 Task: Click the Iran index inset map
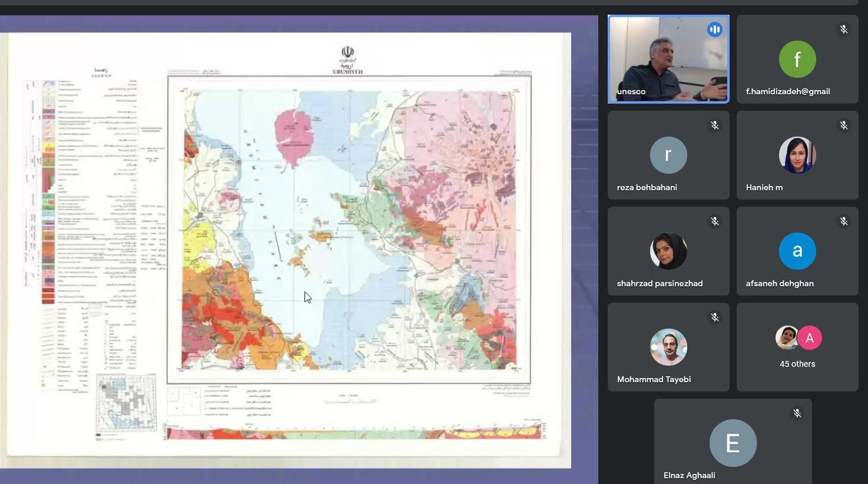[x=126, y=403]
